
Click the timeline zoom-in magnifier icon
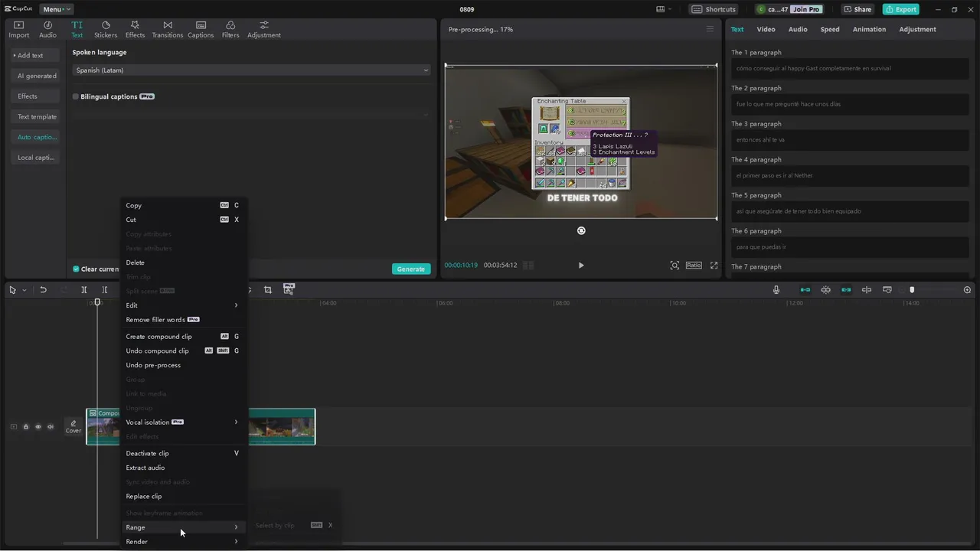point(967,290)
